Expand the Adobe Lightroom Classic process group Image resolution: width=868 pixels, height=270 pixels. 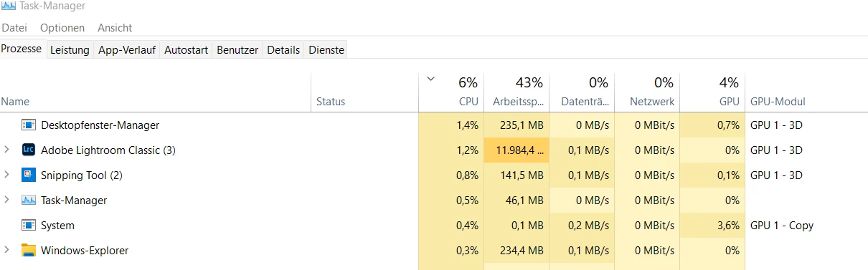click(x=7, y=150)
